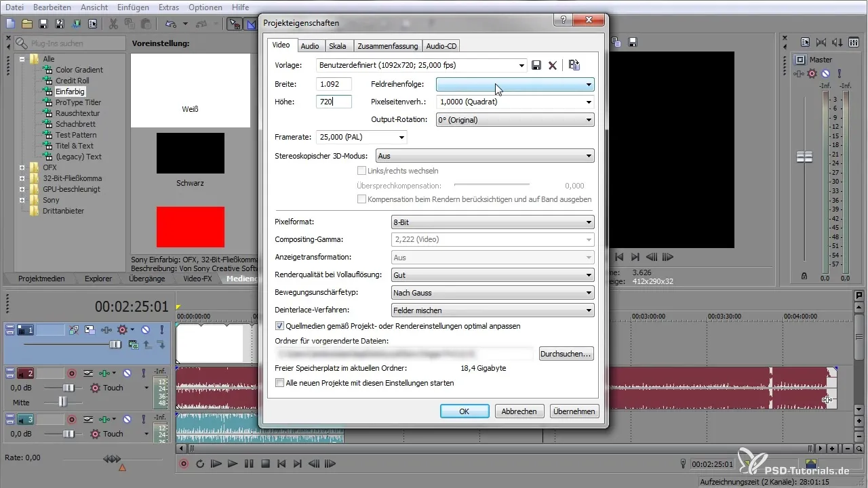
Task: Mute track 2
Action: click(x=127, y=373)
